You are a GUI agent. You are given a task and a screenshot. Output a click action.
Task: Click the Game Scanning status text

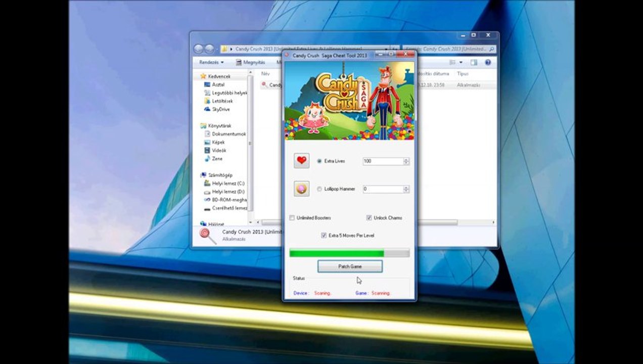[x=381, y=293]
